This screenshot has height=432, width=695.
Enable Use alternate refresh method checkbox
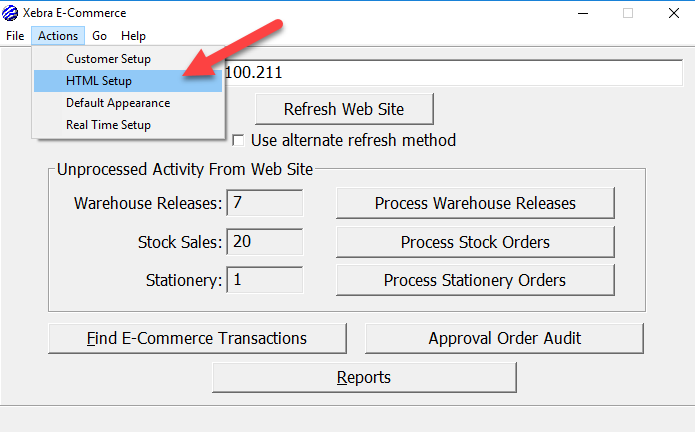tap(238, 140)
